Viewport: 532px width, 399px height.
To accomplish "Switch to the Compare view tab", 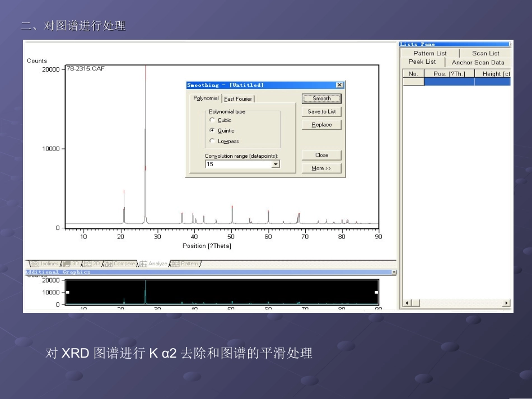I will [x=120, y=264].
